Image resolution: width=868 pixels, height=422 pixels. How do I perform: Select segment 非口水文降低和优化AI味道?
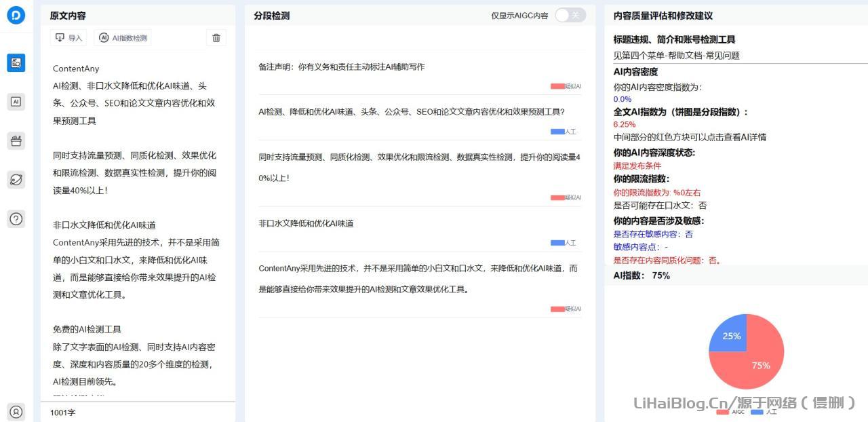click(306, 223)
